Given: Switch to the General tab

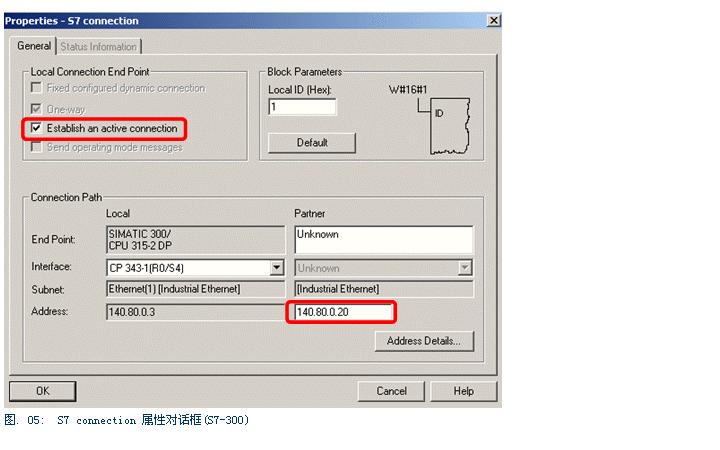Looking at the screenshot, I should point(34,46).
